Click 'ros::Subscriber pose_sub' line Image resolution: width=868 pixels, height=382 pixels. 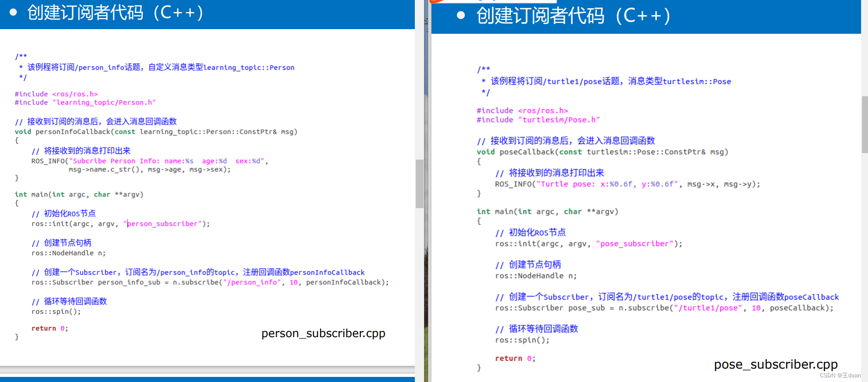[x=664, y=308]
